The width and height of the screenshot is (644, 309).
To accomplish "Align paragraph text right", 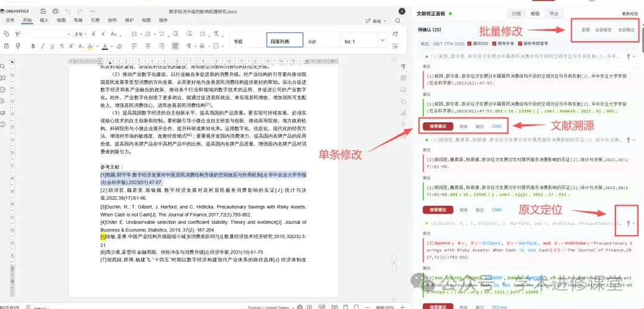I will click(162, 46).
